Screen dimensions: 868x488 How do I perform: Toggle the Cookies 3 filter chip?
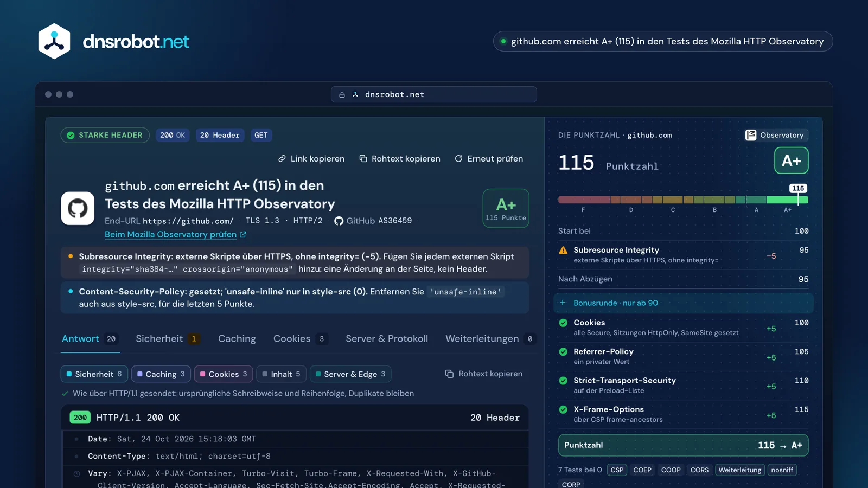point(224,374)
